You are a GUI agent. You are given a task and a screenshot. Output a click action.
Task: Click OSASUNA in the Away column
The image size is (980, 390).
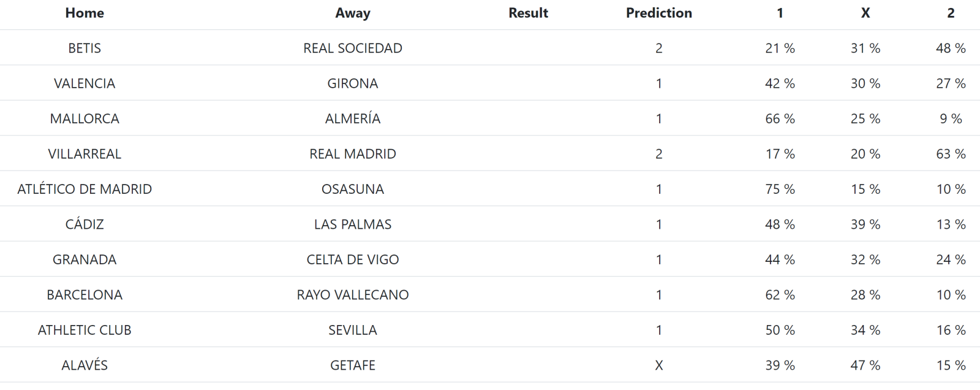[353, 189]
